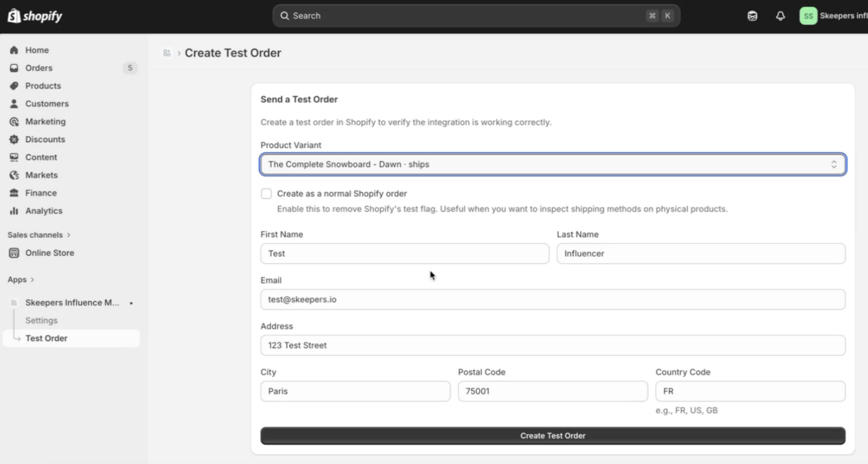Click the Shopify logo
Viewport: 868px width, 464px height.
[x=35, y=16]
